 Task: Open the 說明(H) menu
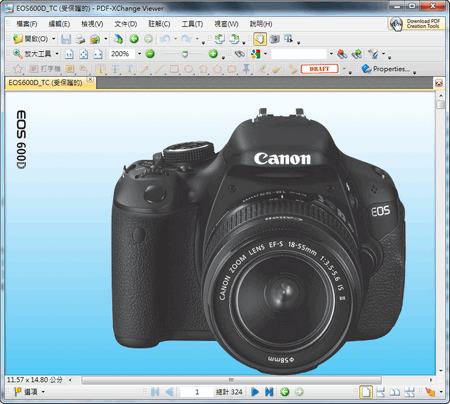261,24
